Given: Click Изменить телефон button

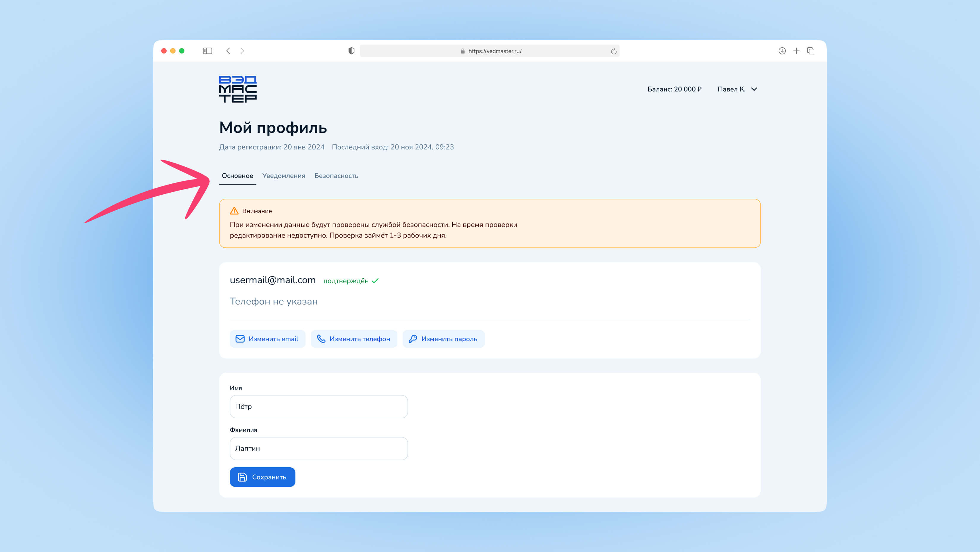Looking at the screenshot, I should (x=354, y=339).
